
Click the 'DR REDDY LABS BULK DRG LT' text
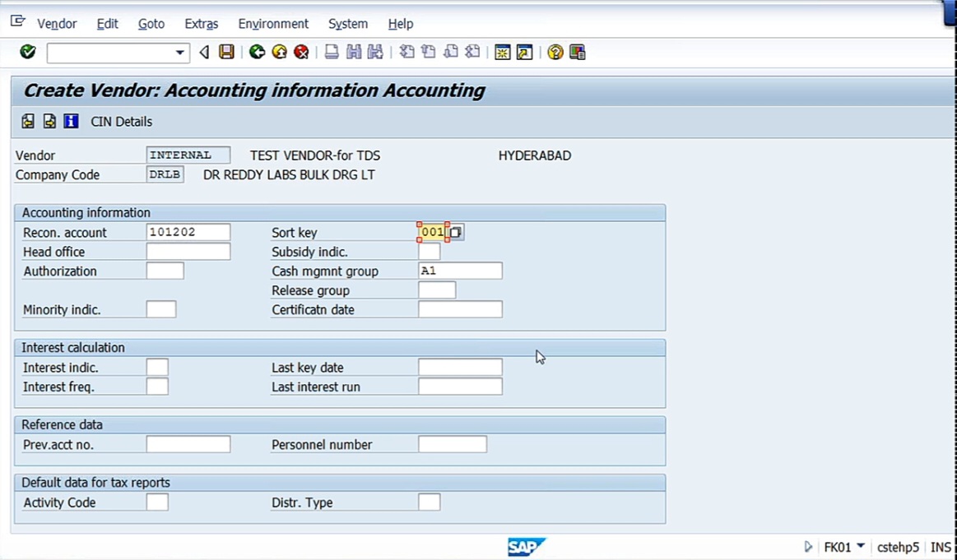289,175
